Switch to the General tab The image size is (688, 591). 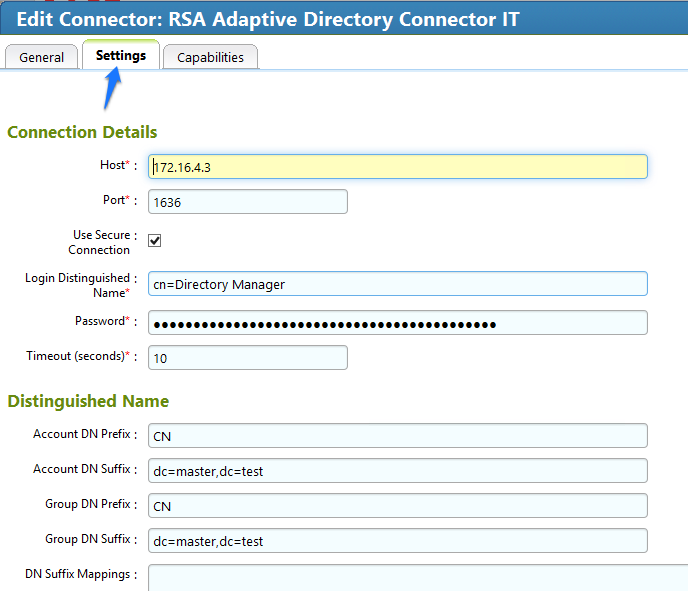click(41, 57)
